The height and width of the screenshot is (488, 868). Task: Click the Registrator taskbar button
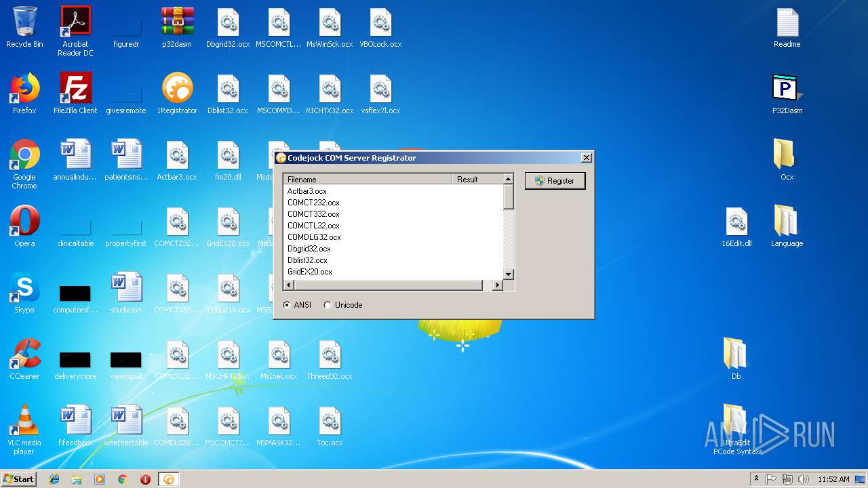click(168, 479)
